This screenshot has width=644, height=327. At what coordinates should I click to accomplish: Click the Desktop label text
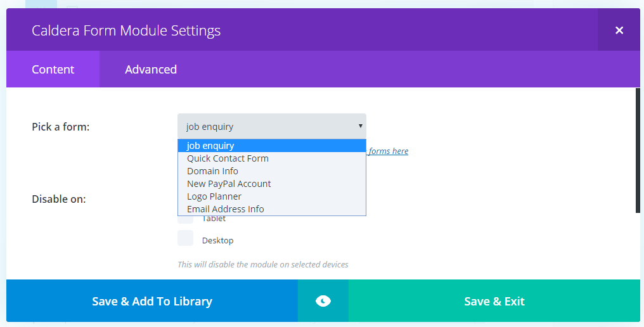click(x=217, y=240)
